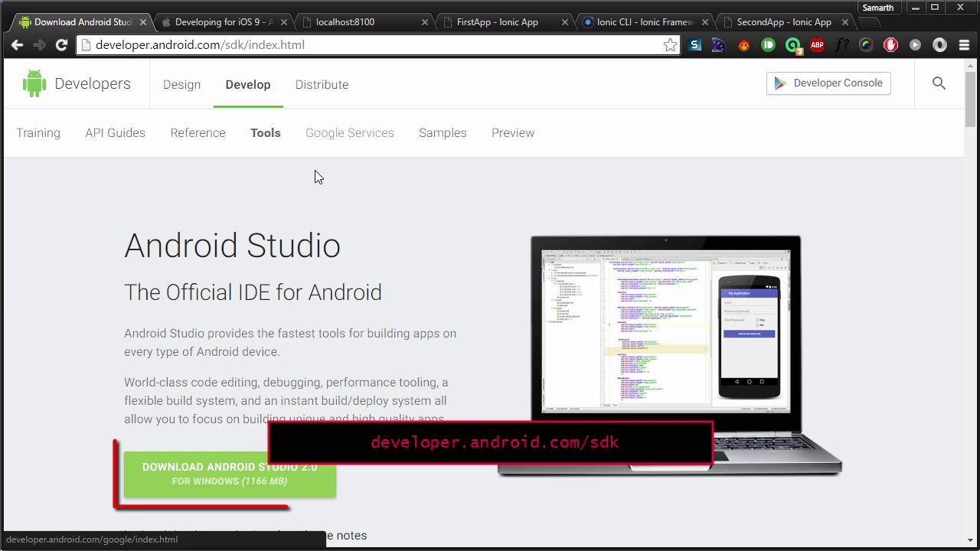Open the Develop section
Image resolution: width=980 pixels, height=551 pixels.
[x=248, y=84]
